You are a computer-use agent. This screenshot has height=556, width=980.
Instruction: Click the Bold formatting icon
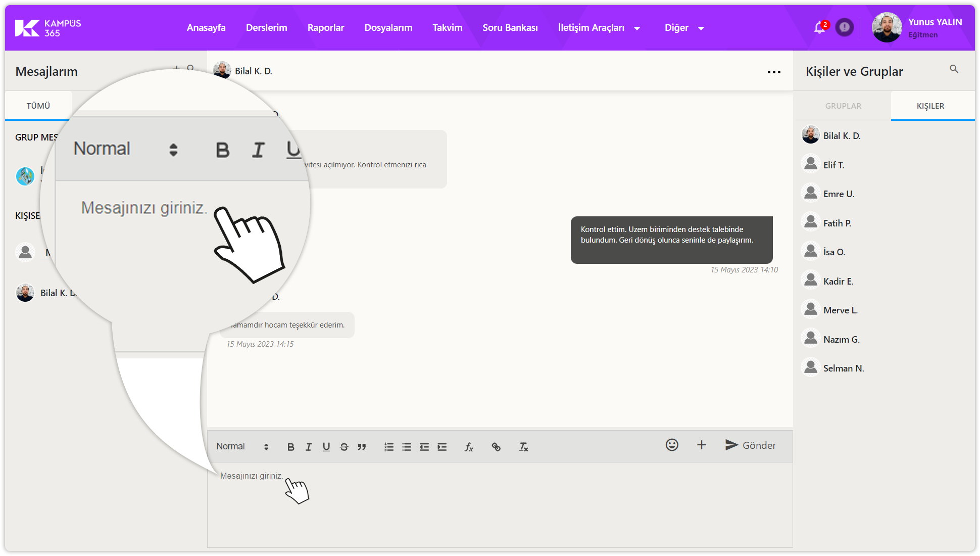tap(290, 446)
